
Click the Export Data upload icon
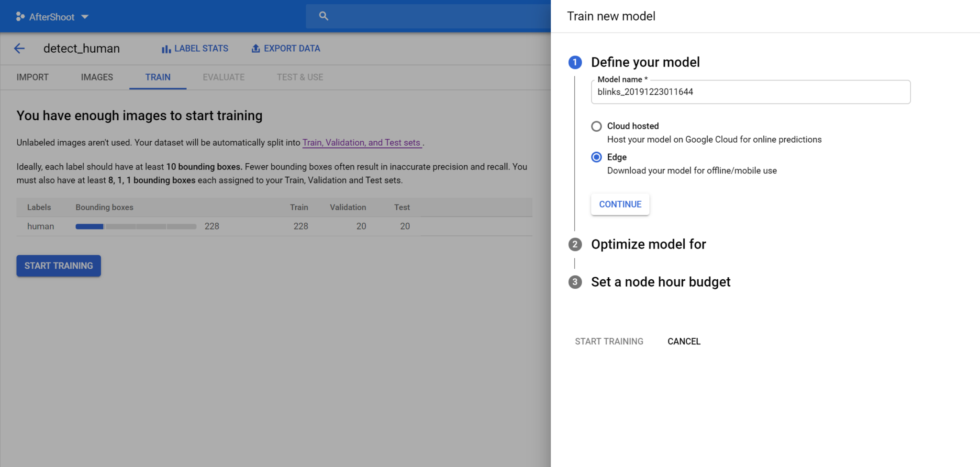click(256, 48)
